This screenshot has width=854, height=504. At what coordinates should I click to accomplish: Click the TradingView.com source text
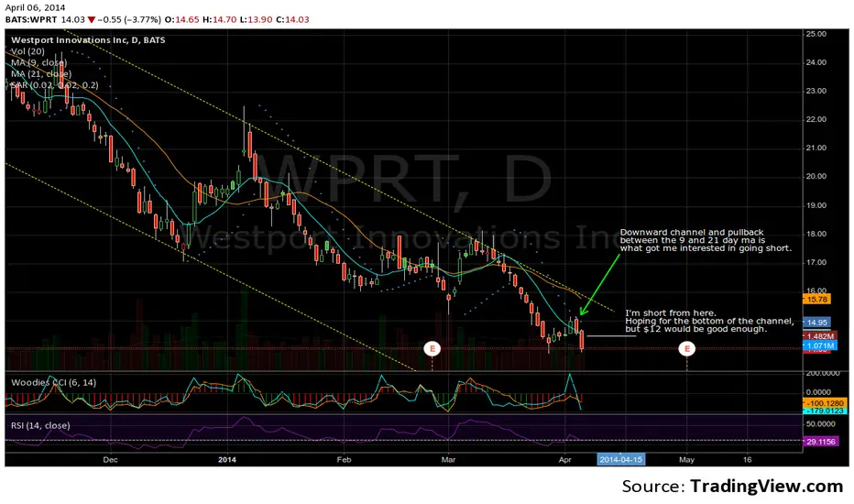766,486
